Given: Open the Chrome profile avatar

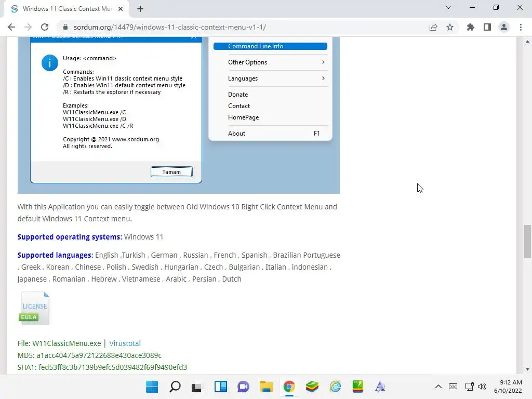Looking at the screenshot, I should coord(504,27).
